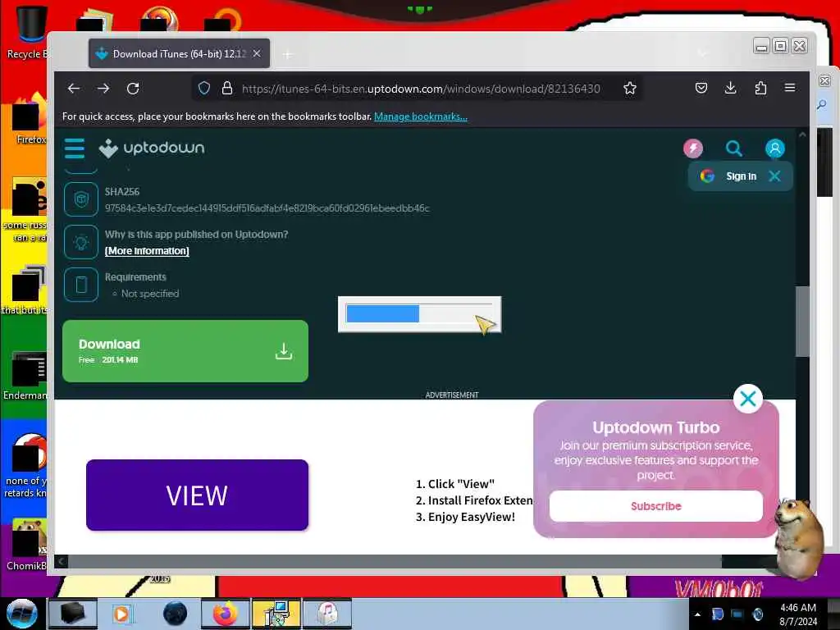Click the Uptodown logo
The height and width of the screenshot is (630, 840).
152,148
